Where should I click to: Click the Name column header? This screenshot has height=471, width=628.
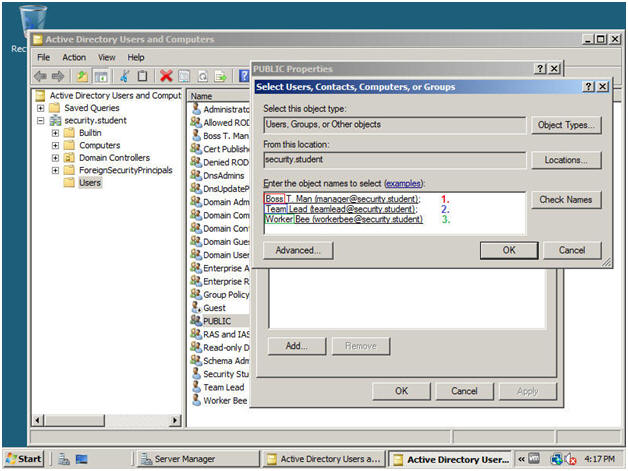(x=219, y=96)
